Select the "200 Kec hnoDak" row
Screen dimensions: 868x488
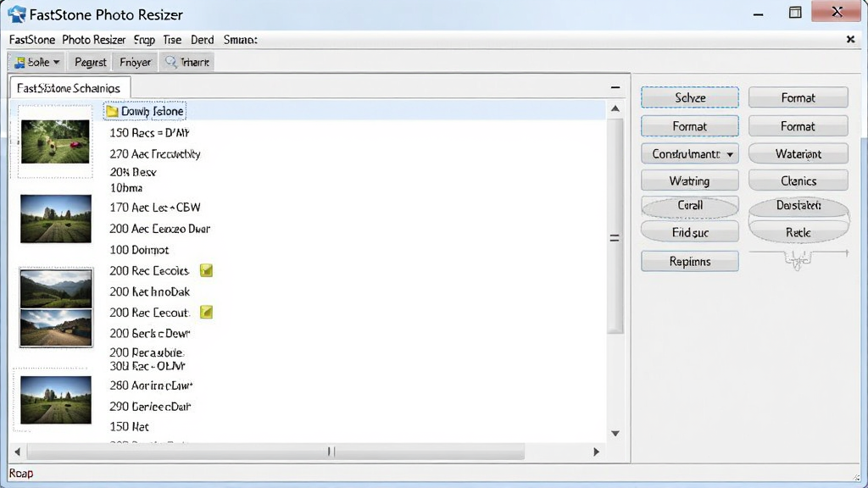tap(149, 291)
